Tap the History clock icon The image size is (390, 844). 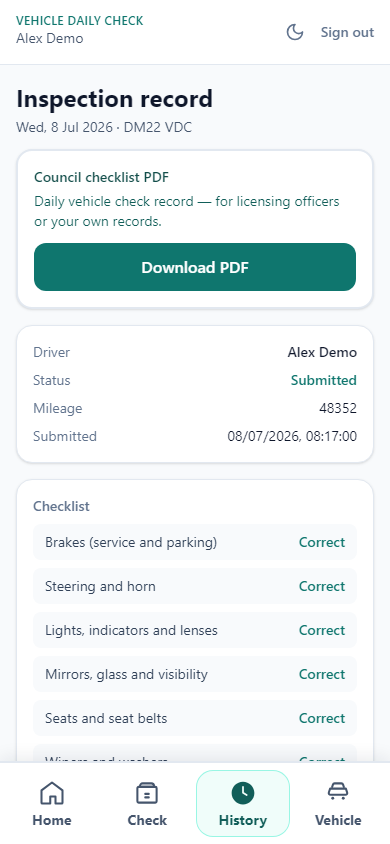point(243,792)
